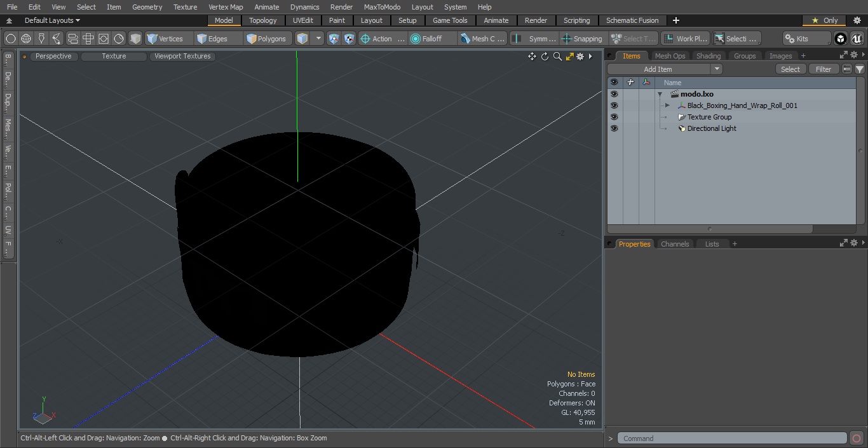868x448 pixels.
Task: Toggle visibility of Texture Group
Action: click(x=614, y=117)
